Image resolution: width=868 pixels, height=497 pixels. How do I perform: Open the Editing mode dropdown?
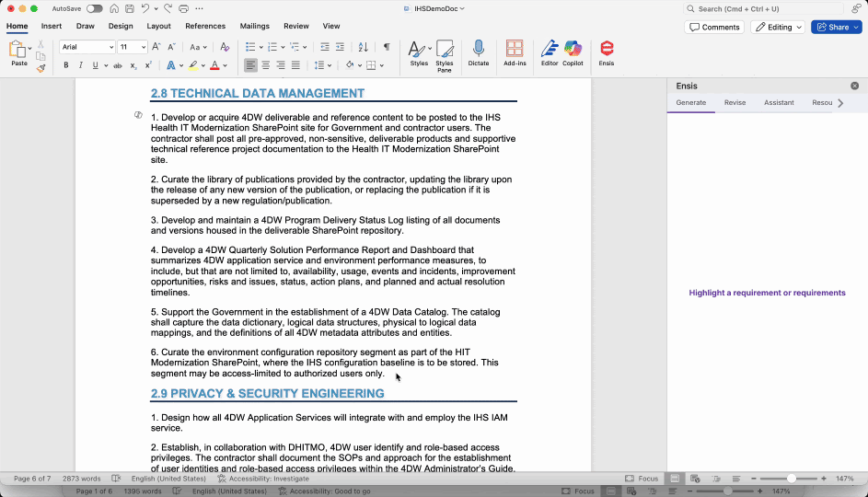click(778, 27)
